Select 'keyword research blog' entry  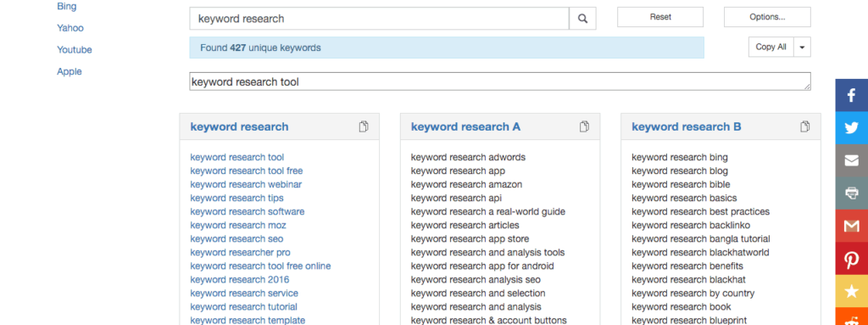pyautogui.click(x=680, y=171)
